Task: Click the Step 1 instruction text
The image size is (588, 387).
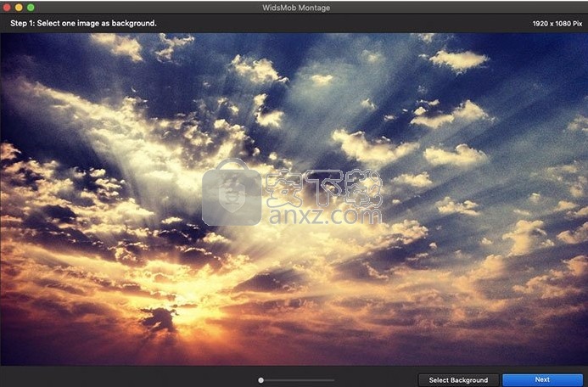Action: tap(83, 23)
